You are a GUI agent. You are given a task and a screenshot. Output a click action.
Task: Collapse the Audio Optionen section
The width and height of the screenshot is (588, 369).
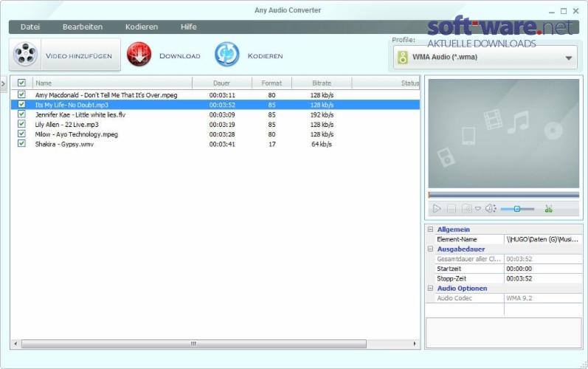(x=431, y=288)
